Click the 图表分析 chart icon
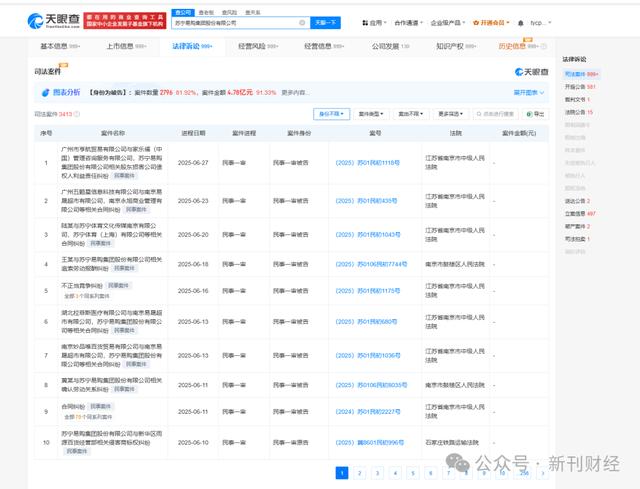The image size is (640, 489). coord(46,93)
